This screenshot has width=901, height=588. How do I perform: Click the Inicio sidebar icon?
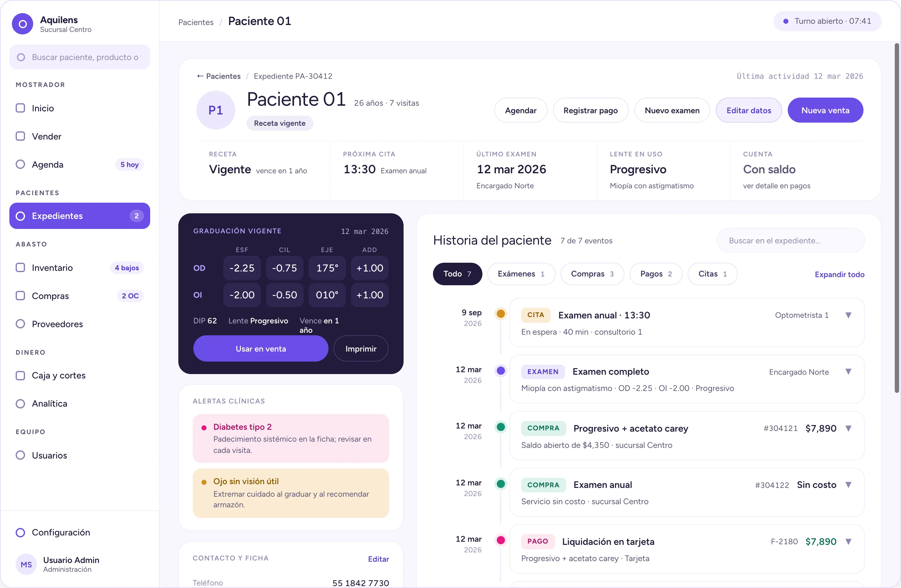[x=20, y=108]
